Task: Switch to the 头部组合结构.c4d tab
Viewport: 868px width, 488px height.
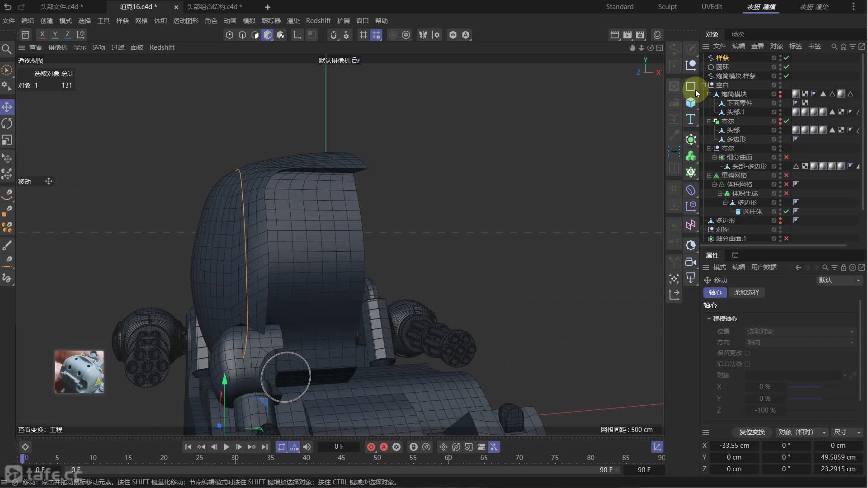Action: point(215,7)
